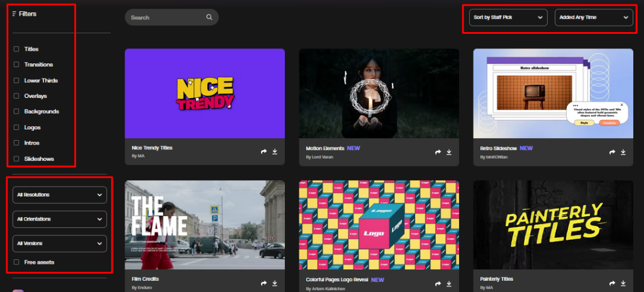This screenshot has width=644, height=292.
Task: Open the All Resolutions dropdown
Action: coord(60,195)
